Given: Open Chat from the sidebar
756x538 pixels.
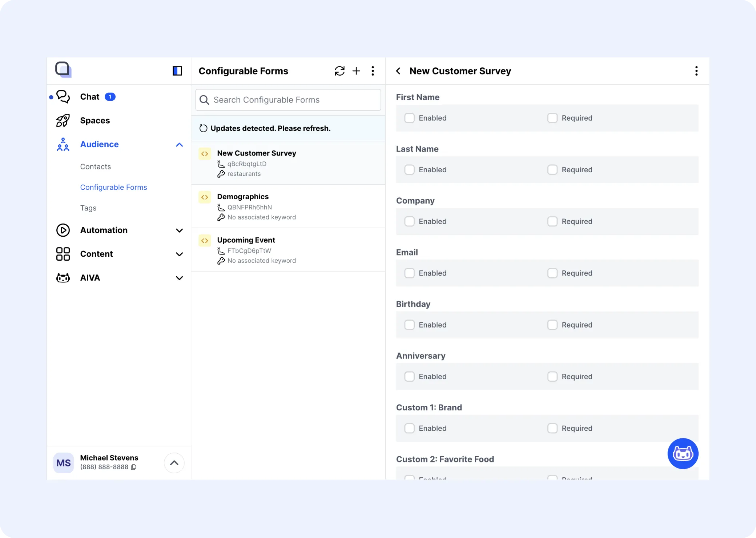Looking at the screenshot, I should pos(90,97).
